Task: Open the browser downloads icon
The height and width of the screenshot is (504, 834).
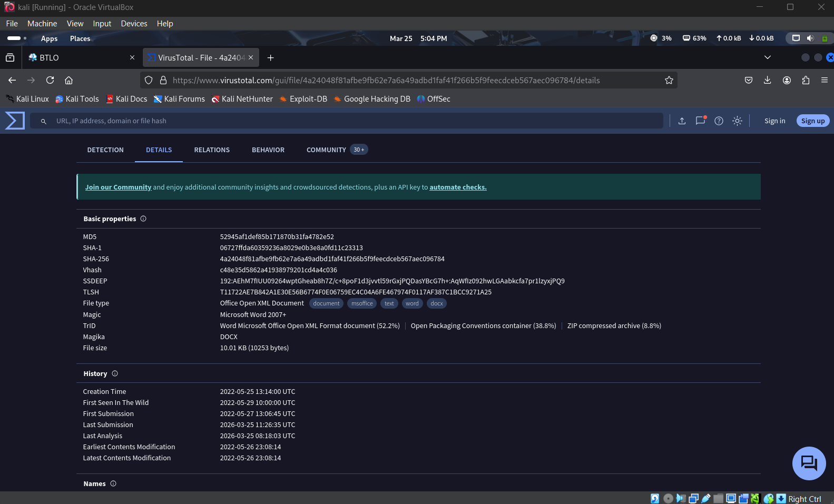Action: pos(768,80)
